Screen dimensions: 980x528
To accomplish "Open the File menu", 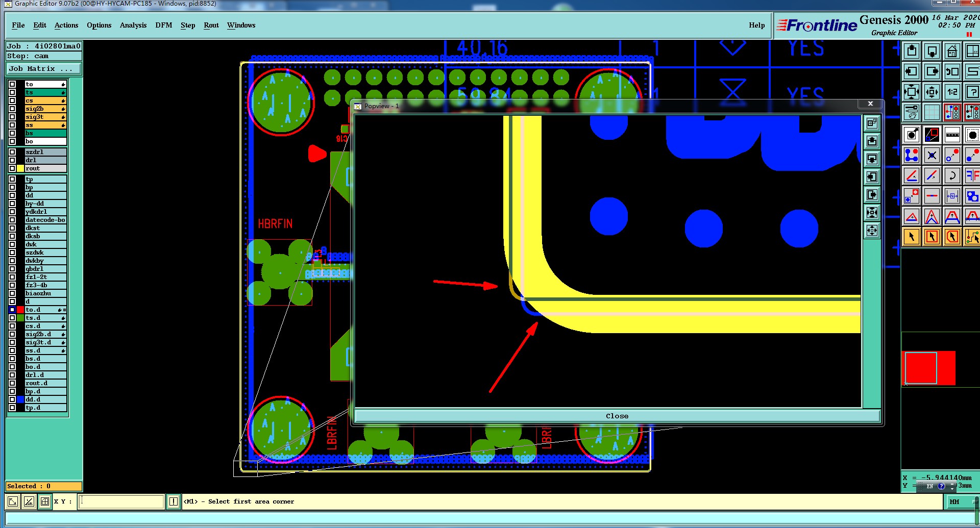I will click(18, 25).
